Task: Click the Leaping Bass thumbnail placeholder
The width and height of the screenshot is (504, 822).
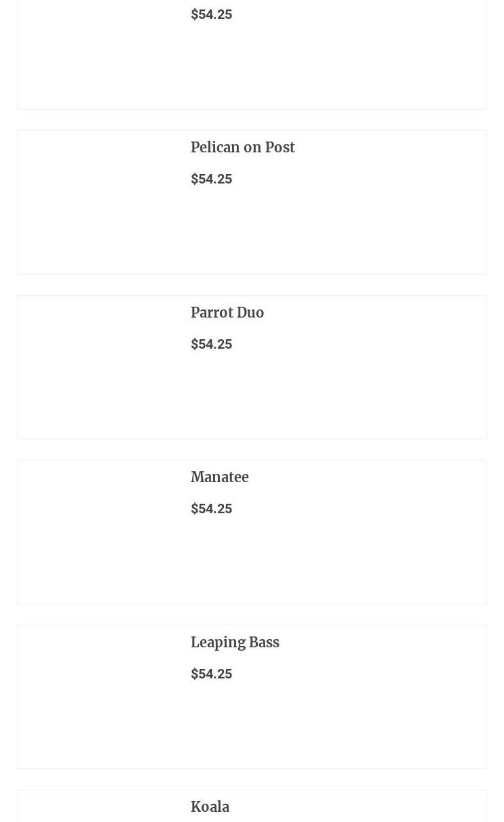Action: pyautogui.click(x=99, y=697)
